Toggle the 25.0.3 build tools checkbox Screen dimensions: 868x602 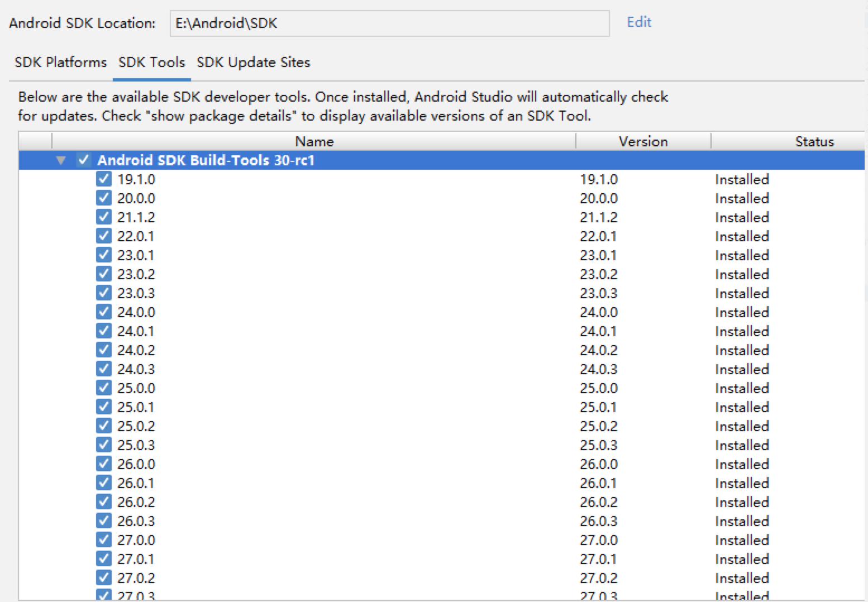103,445
